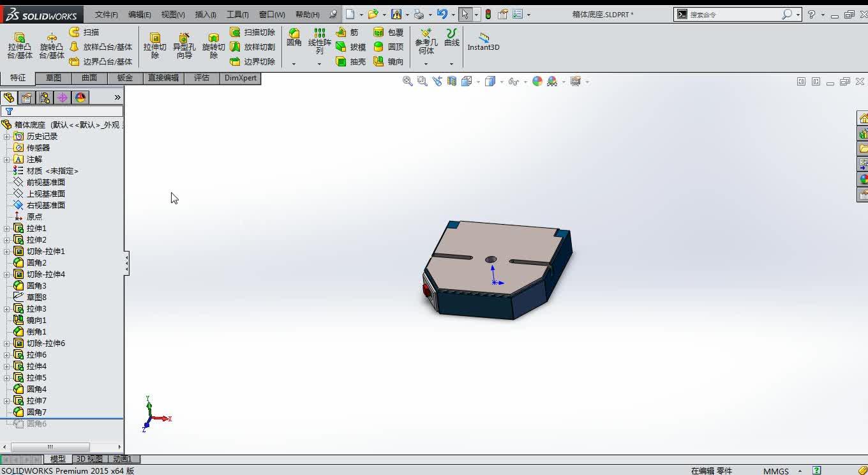Open the 帮助(H) menu
The height and width of the screenshot is (475, 868).
pyautogui.click(x=308, y=15)
